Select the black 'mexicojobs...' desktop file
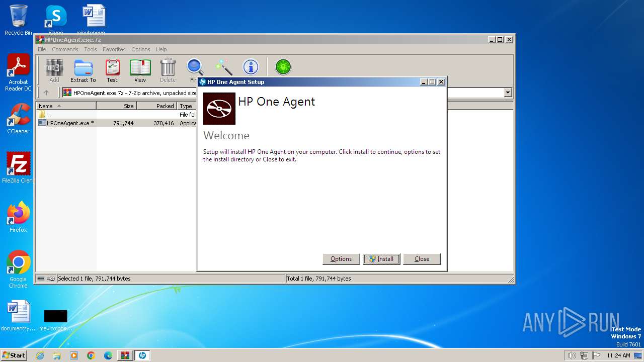 pyautogui.click(x=55, y=320)
